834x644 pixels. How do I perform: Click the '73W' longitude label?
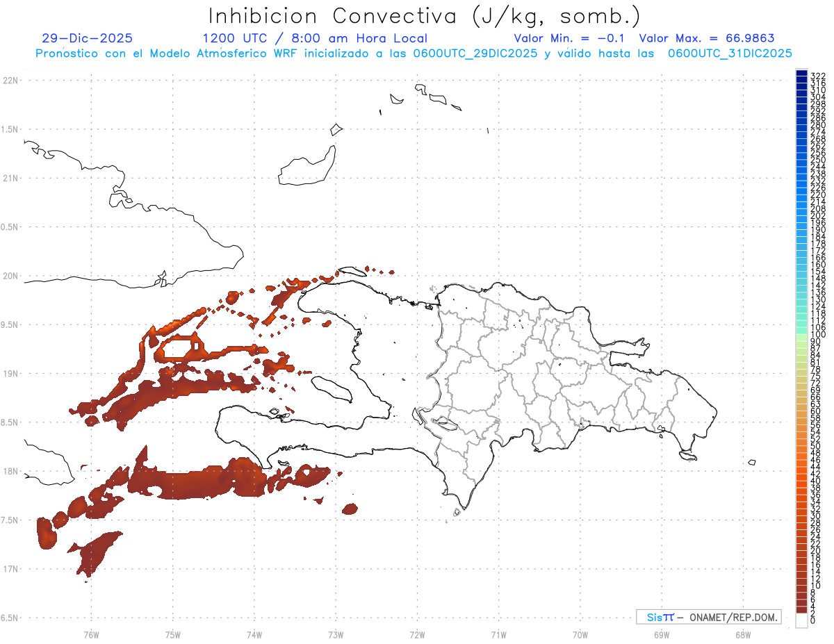click(336, 634)
